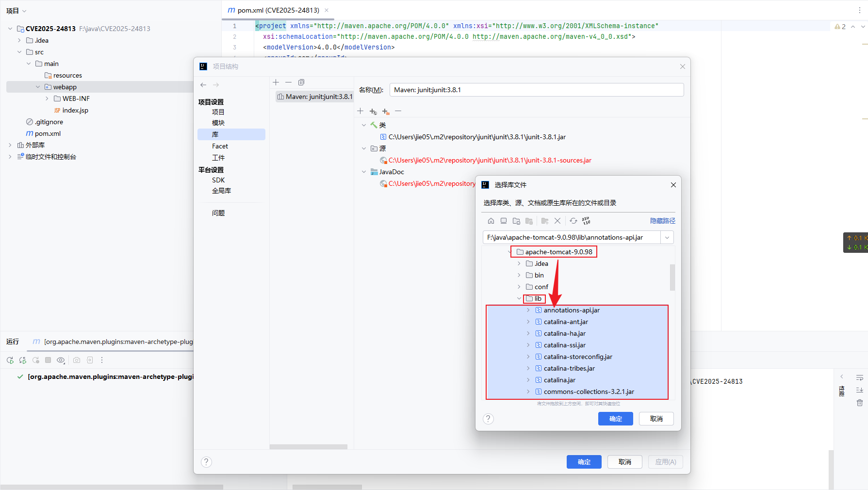Open help in the file chooser dialog
The width and height of the screenshot is (868, 490).
489,419
